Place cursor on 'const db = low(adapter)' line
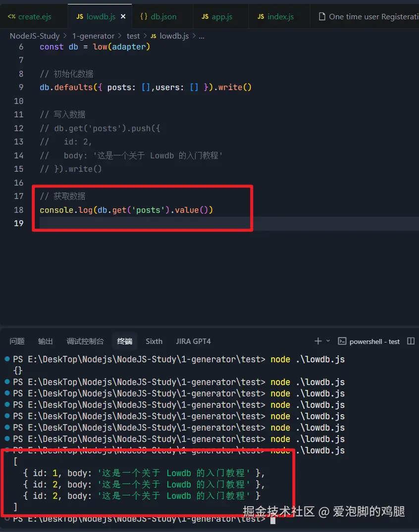 click(x=95, y=47)
